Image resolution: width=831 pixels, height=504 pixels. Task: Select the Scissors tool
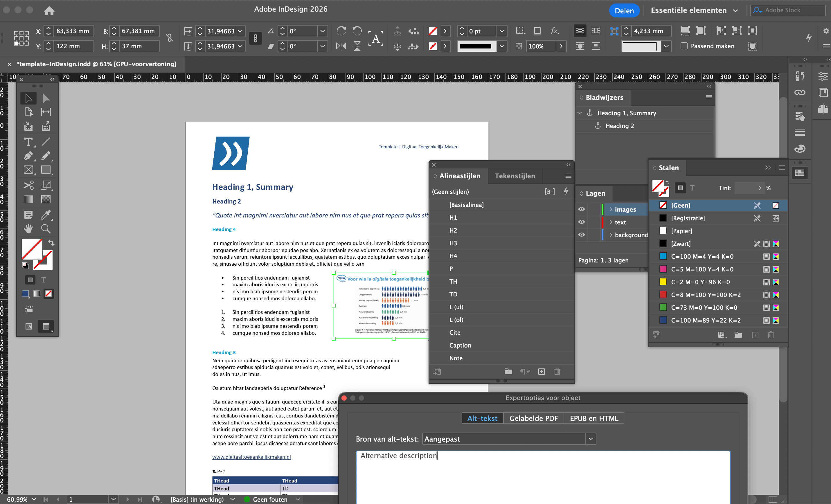point(28,185)
